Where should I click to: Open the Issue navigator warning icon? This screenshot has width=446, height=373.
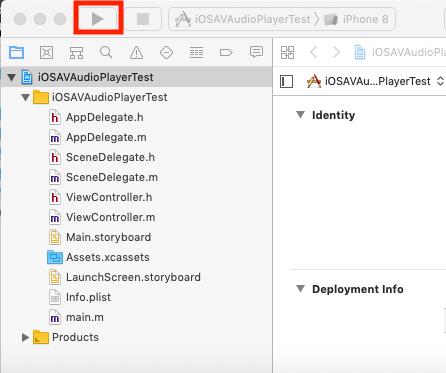136,52
